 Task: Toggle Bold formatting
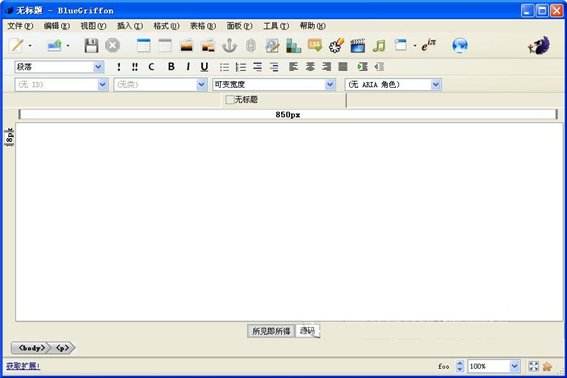point(171,67)
